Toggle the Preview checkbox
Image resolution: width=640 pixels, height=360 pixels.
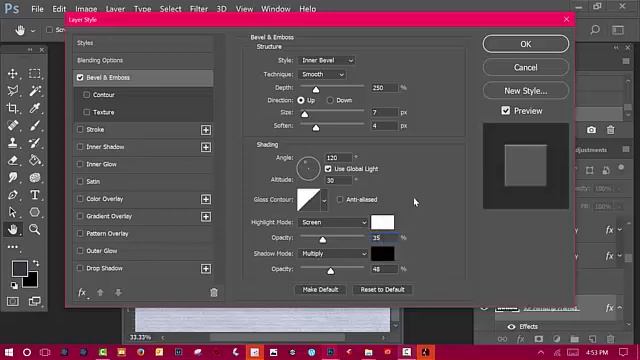point(506,111)
